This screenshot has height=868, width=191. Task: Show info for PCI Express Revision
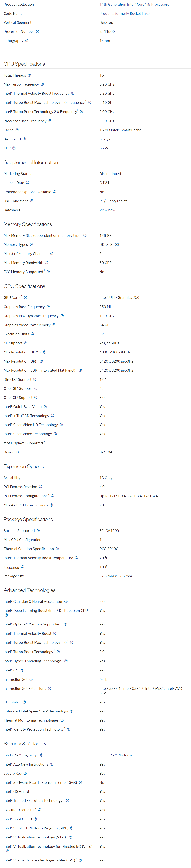coord(41,487)
